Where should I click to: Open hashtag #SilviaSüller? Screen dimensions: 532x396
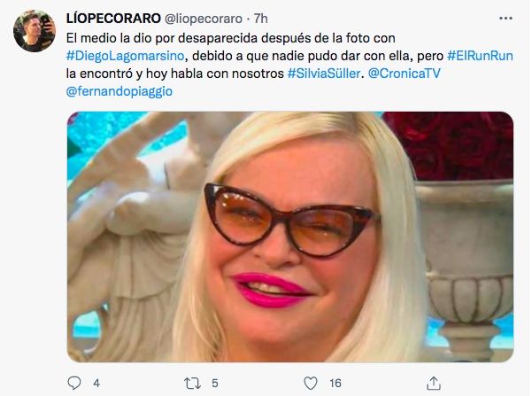324,74
